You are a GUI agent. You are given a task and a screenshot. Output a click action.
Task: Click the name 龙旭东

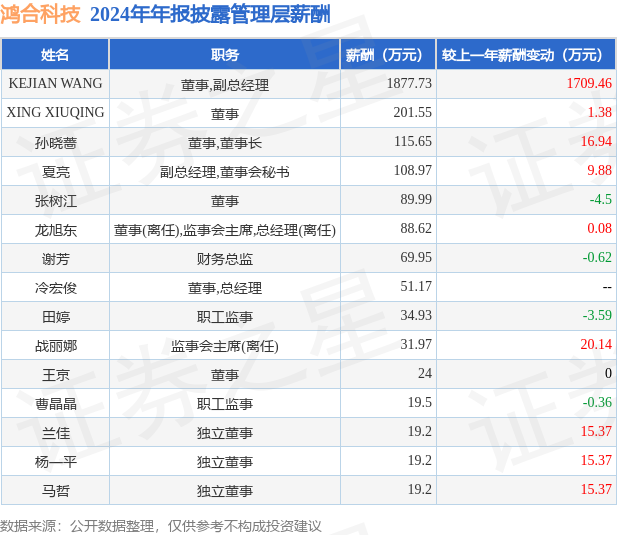(55, 230)
